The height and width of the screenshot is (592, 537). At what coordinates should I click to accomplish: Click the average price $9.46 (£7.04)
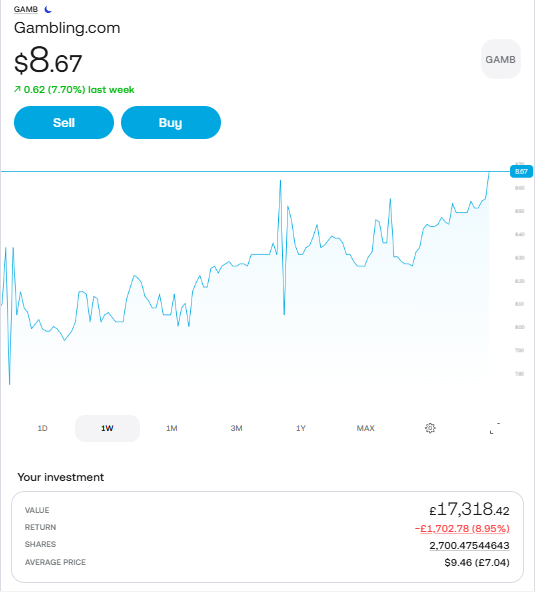click(477, 563)
